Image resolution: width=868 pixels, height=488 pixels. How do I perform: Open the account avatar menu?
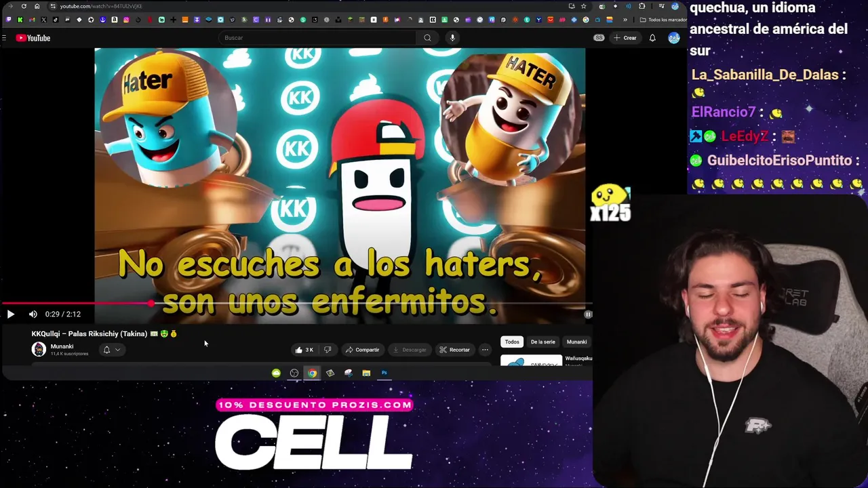pyautogui.click(x=673, y=38)
